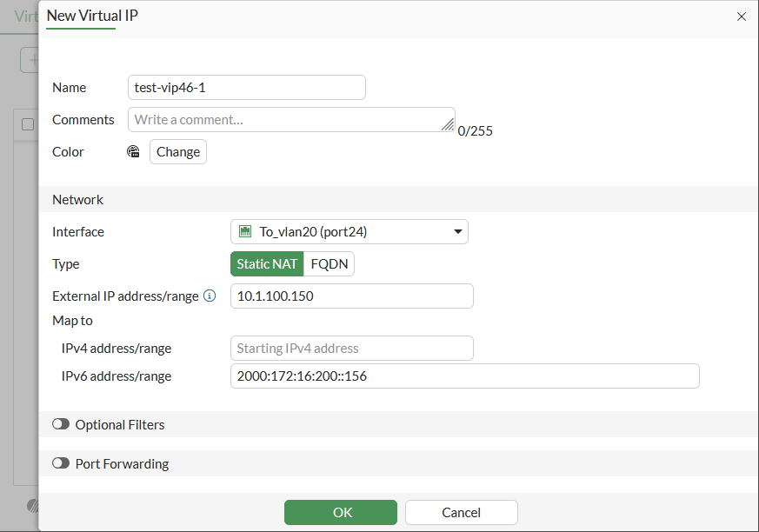This screenshot has width=759, height=532.
Task: Open the Interface dropdown To_vlan20 (port24)
Action: [x=350, y=232]
